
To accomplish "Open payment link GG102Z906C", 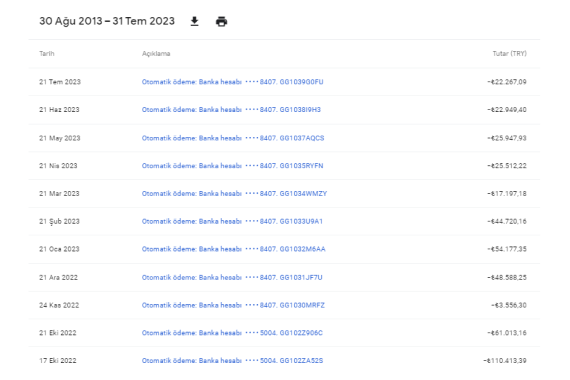I will pyautogui.click(x=232, y=333).
